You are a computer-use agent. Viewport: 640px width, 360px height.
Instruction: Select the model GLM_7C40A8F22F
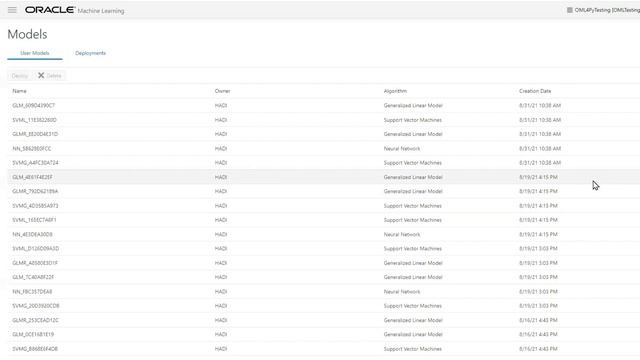33,277
